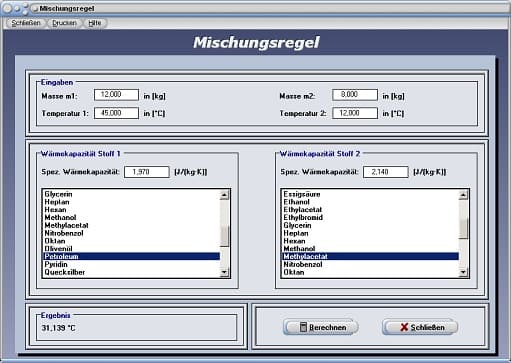Click Stoff 1 list scroll up arrow
The width and height of the screenshot is (511, 363).
coord(224,195)
